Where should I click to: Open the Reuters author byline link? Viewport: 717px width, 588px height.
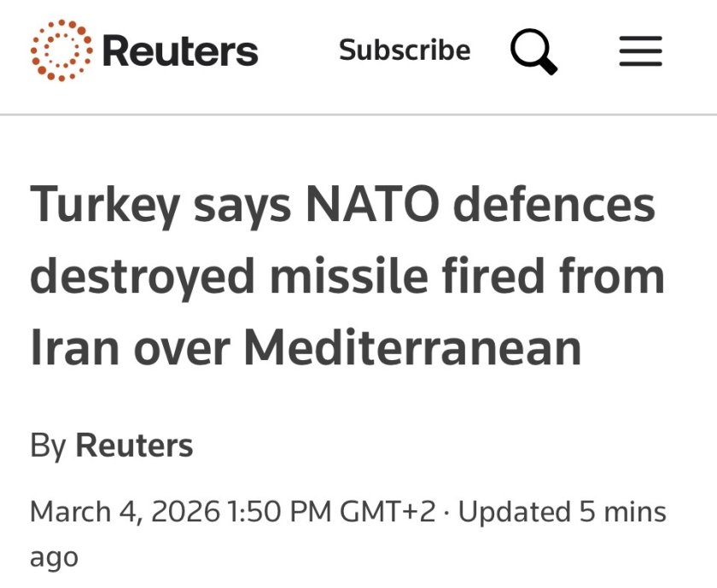click(x=134, y=445)
